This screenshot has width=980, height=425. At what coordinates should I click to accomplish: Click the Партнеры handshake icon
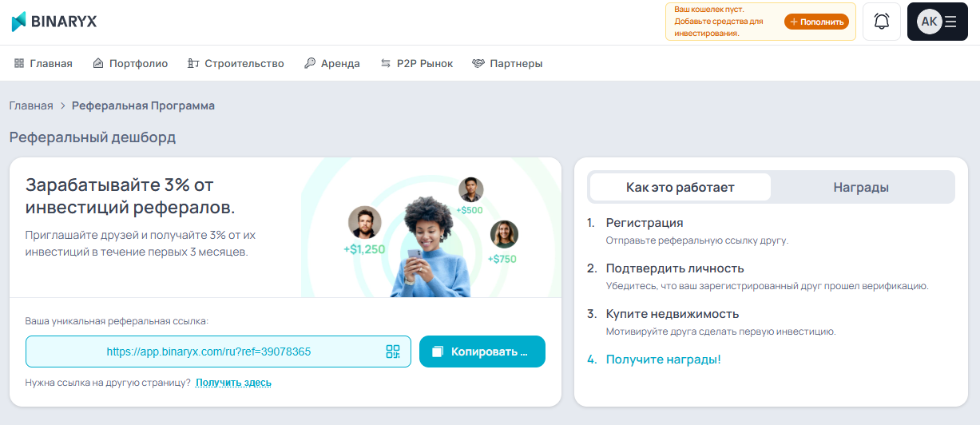[478, 63]
